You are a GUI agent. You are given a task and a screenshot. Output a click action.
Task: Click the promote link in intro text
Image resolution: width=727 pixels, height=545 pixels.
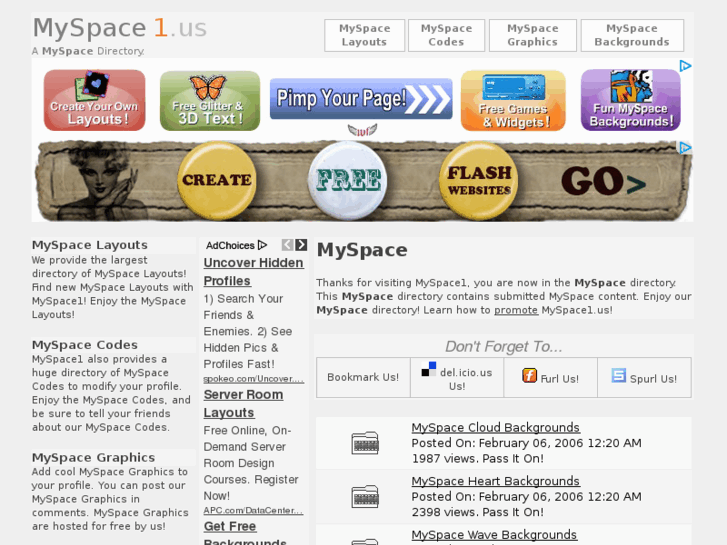pos(516,310)
